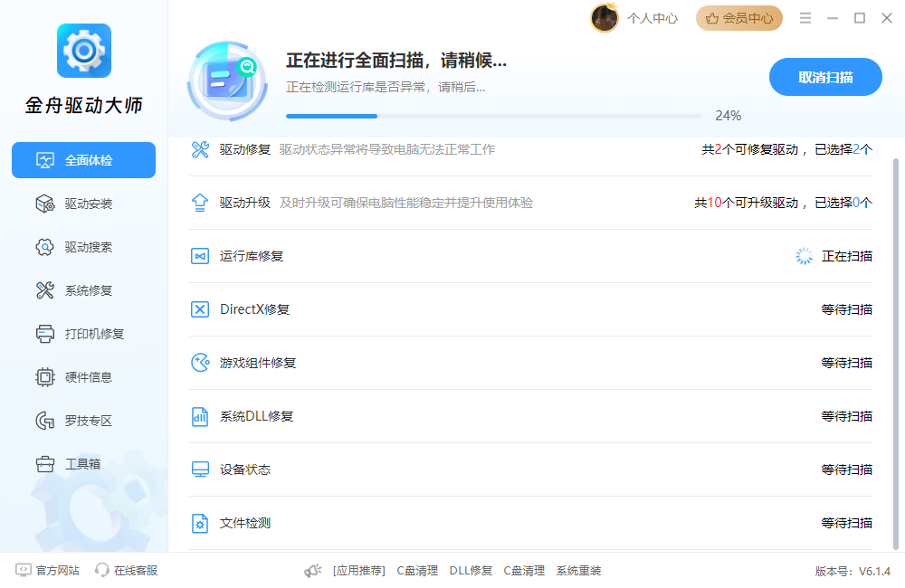Click the 设备状态 monitor icon
This screenshot has height=588, width=905.
click(x=200, y=469)
